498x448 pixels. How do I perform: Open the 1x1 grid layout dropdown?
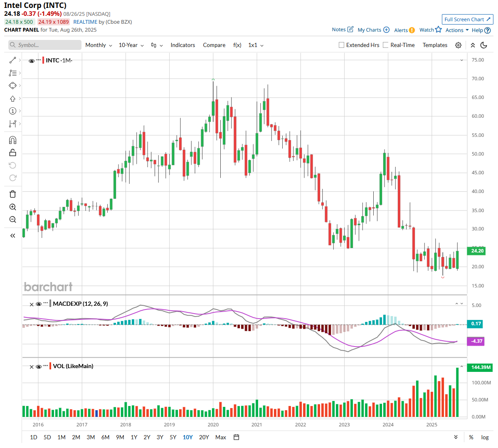pyautogui.click(x=256, y=45)
